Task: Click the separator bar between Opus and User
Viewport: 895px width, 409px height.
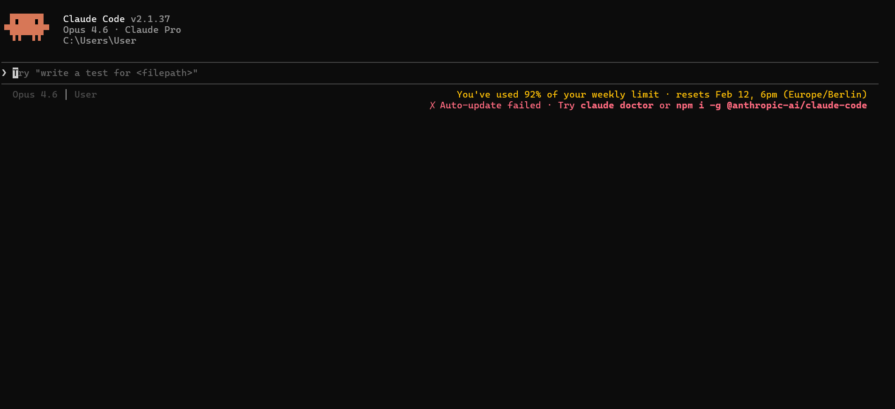Action: [66, 95]
